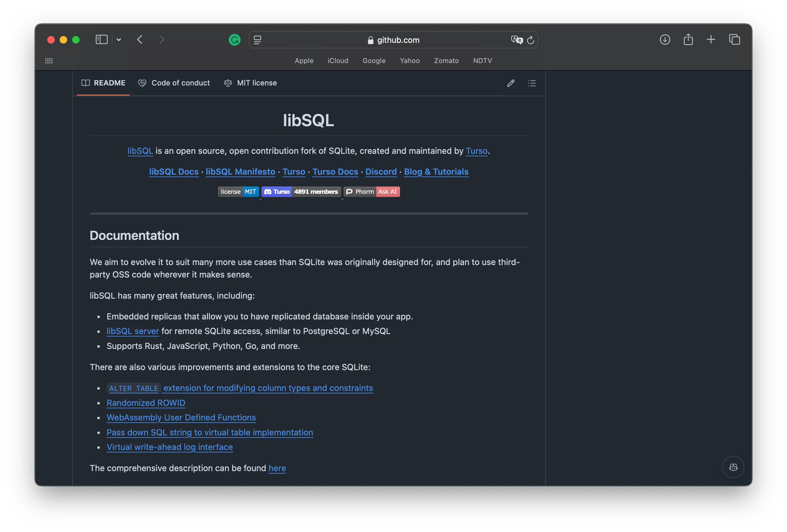
Task: Open the Discord link
Action: pyautogui.click(x=381, y=172)
